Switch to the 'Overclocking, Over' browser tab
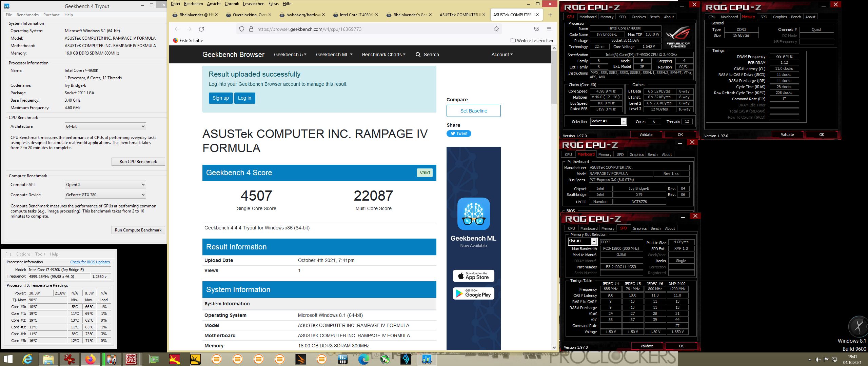Image resolution: width=868 pixels, height=366 pixels. [x=249, y=15]
